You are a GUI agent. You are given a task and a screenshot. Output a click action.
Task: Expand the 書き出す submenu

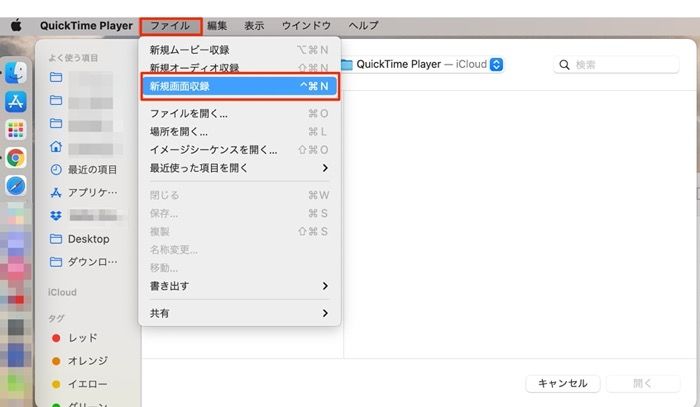pyautogui.click(x=239, y=286)
